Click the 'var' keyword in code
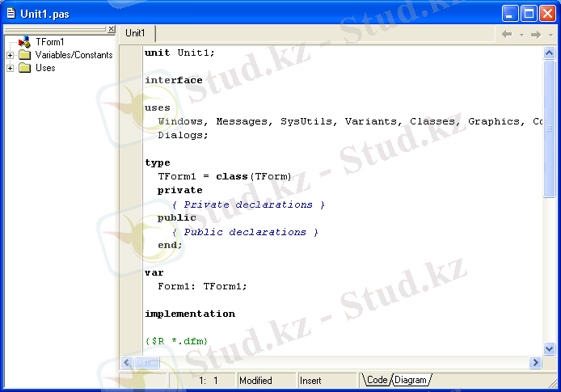The height and width of the screenshot is (392, 561). tap(154, 273)
